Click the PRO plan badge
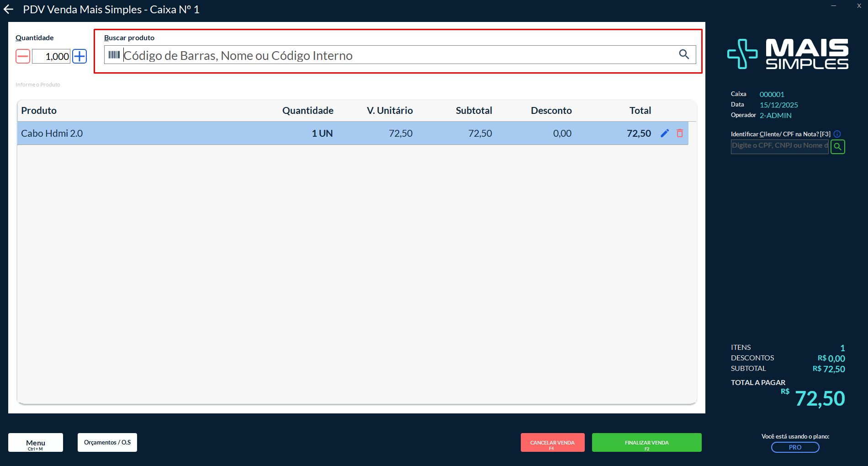Image resolution: width=868 pixels, height=466 pixels. click(795, 447)
